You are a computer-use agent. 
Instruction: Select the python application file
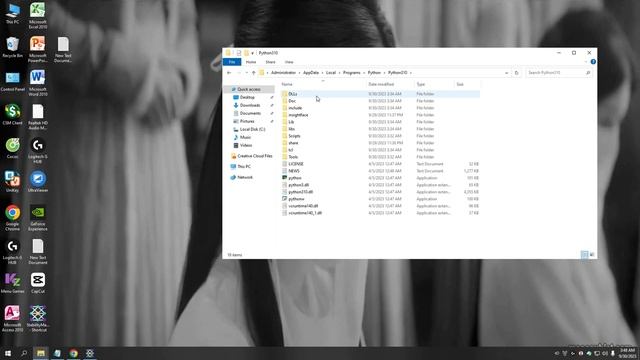pyautogui.click(x=294, y=178)
